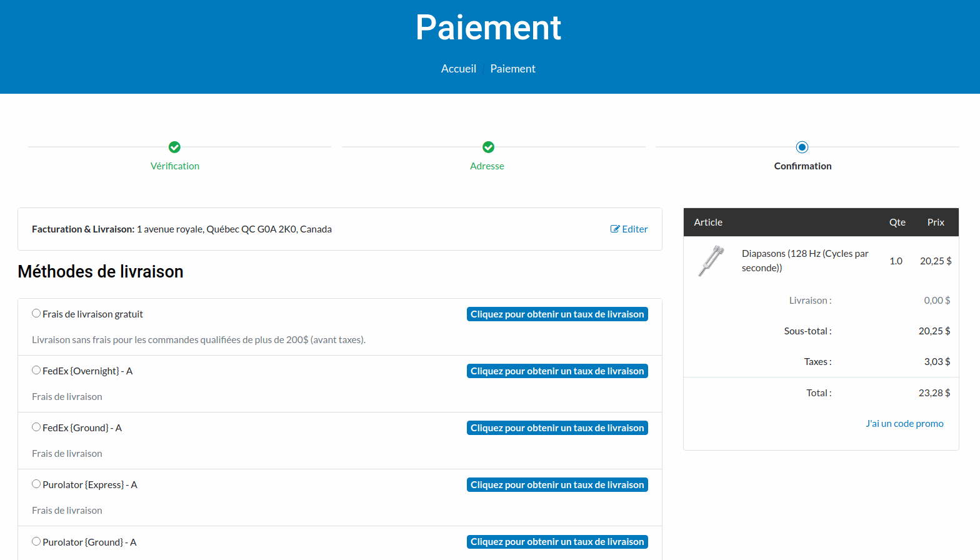The width and height of the screenshot is (980, 560).
Task: Open the Diapasons tuning fork thumbnail
Action: click(x=711, y=261)
